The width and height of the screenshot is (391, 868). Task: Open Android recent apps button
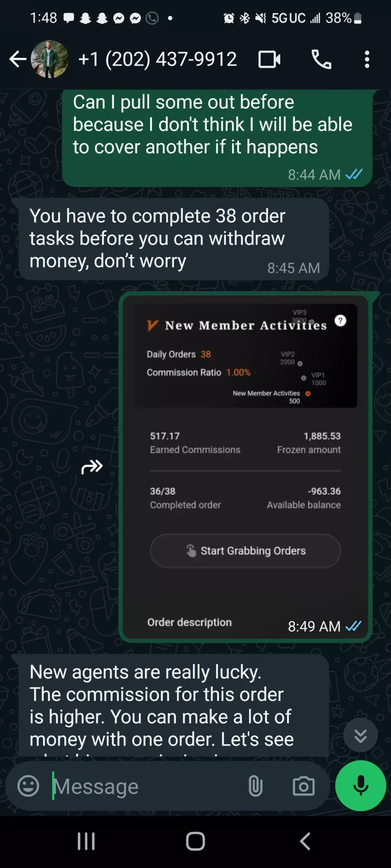coord(86,841)
